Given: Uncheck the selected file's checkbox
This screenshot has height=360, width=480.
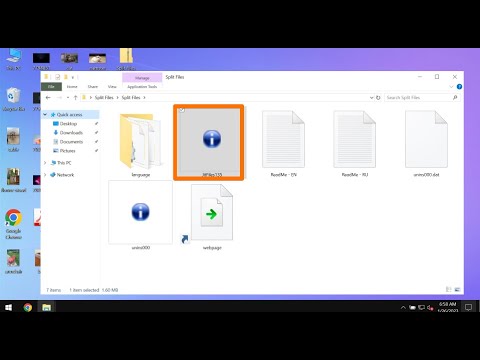Looking at the screenshot, I should click(x=182, y=110).
